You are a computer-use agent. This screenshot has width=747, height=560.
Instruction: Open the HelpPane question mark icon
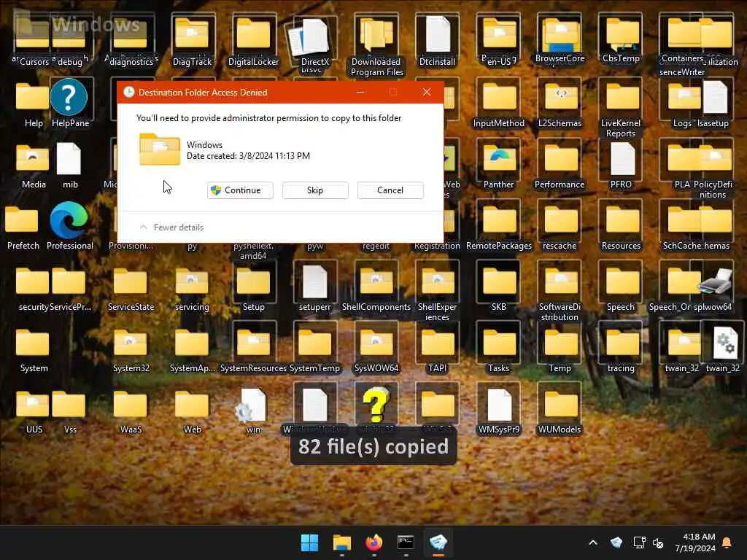(69, 97)
